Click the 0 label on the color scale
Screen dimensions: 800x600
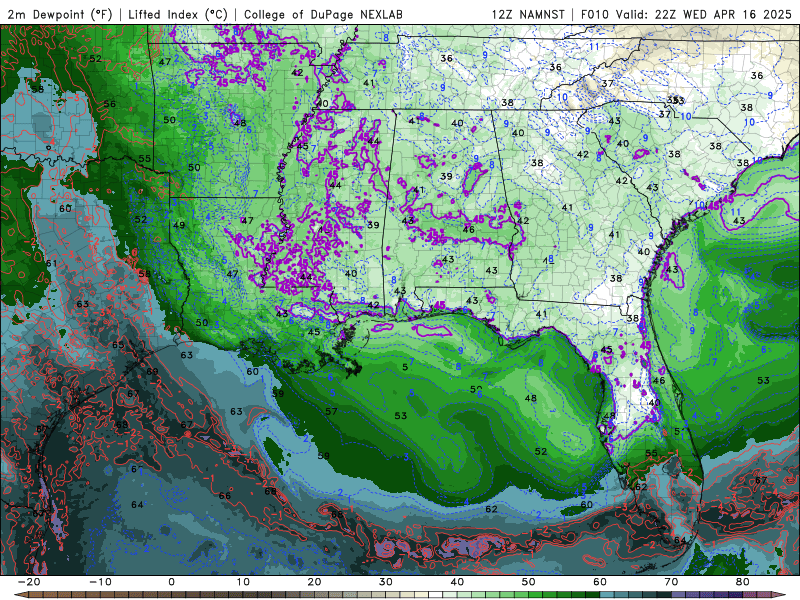pos(171,582)
